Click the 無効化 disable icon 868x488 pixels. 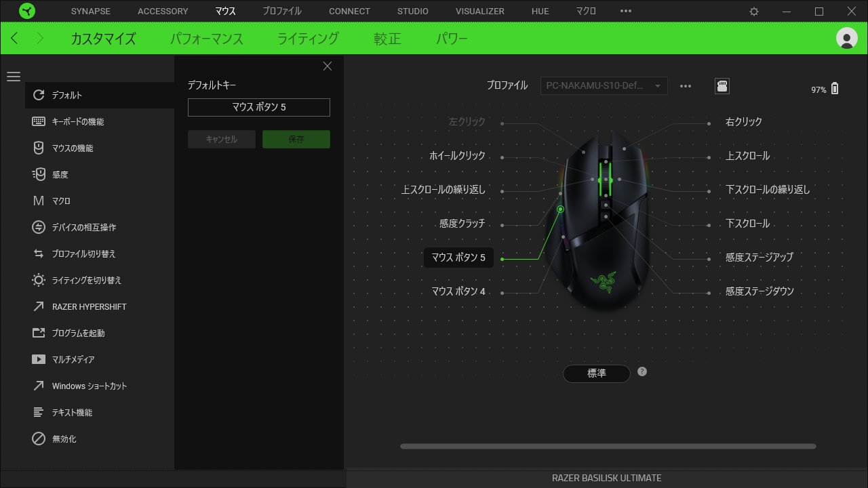(x=39, y=439)
